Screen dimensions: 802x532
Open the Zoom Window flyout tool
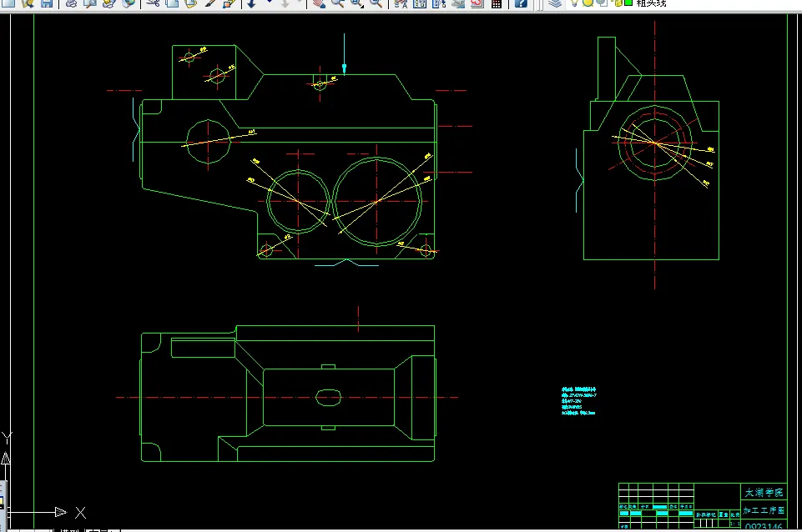(x=356, y=3)
